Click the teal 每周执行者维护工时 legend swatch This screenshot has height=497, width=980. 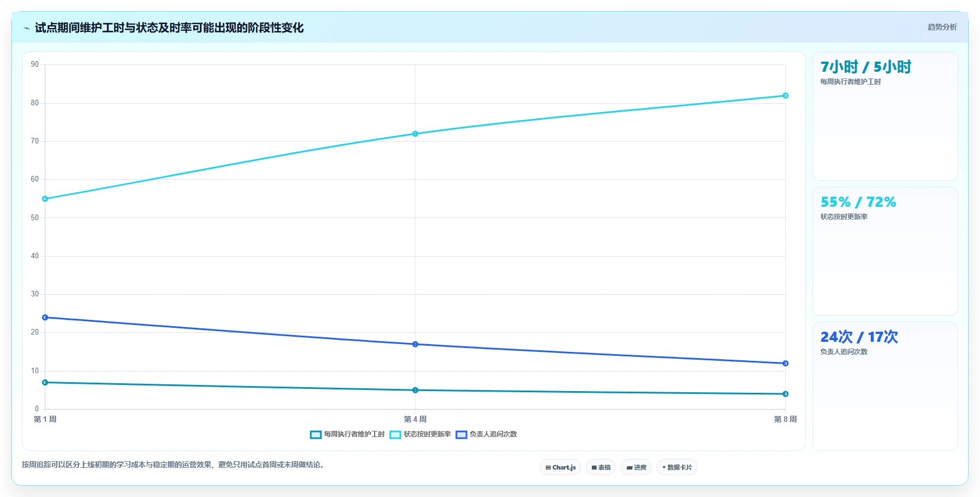coord(316,435)
